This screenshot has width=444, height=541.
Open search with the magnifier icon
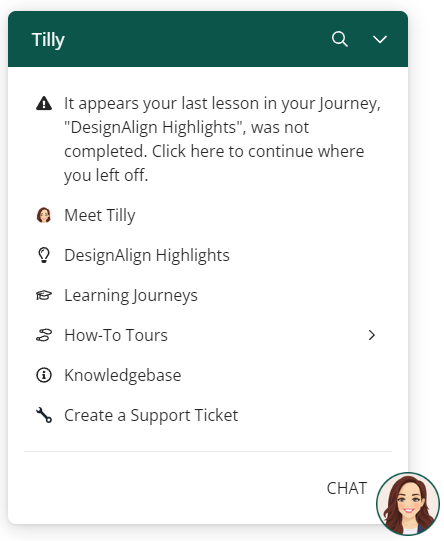click(339, 39)
